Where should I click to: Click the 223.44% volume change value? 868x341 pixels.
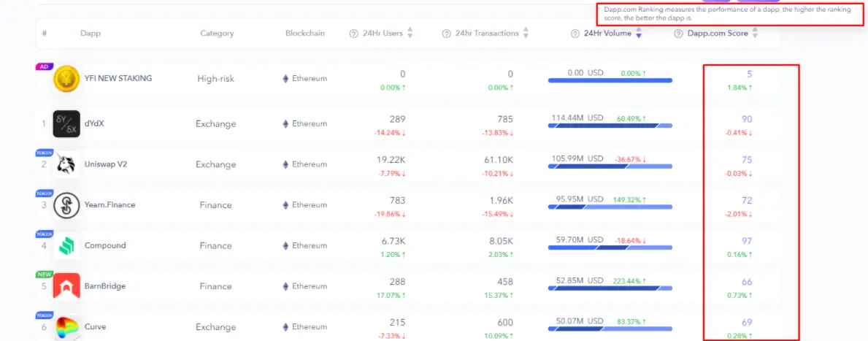pyautogui.click(x=629, y=280)
